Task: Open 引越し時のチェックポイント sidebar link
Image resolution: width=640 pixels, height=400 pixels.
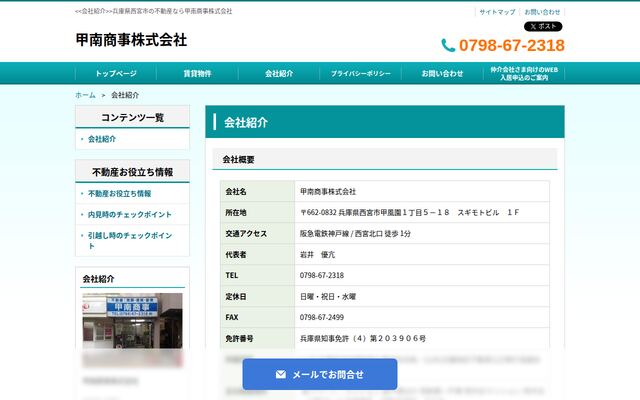Action: point(130,240)
